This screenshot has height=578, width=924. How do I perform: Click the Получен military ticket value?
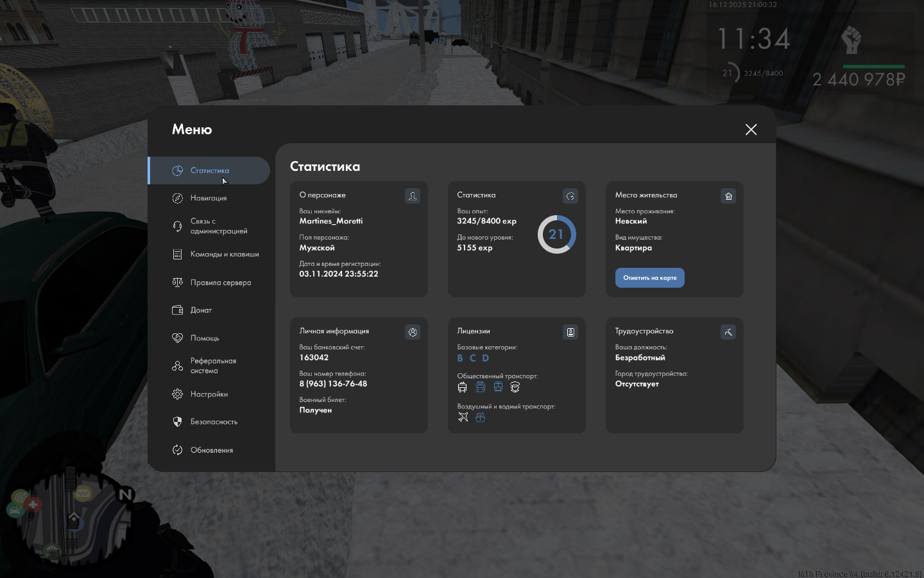pos(316,410)
